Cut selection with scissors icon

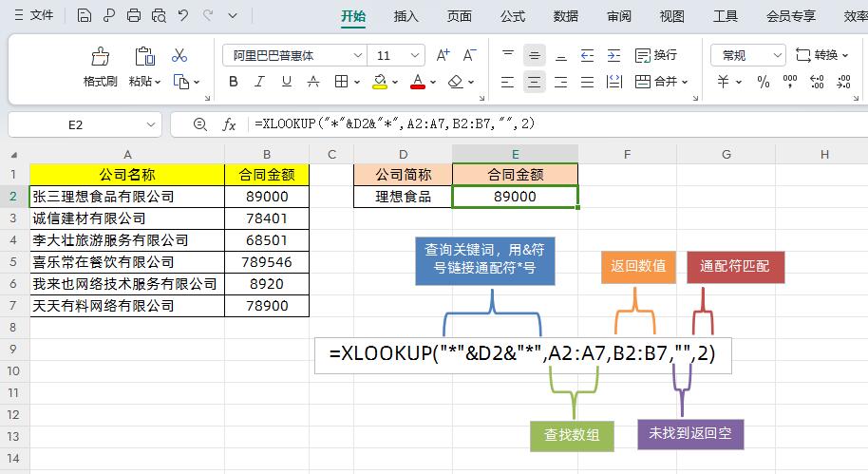pyautogui.click(x=179, y=55)
